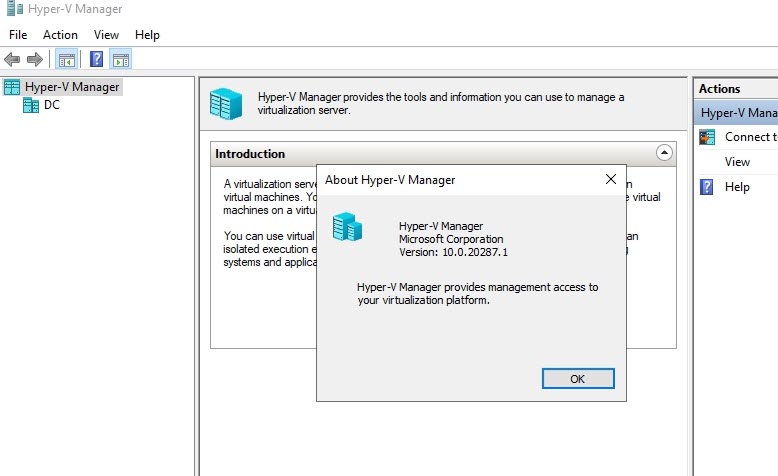Click the blue Help question-mark toolbar icon
778x476 pixels.
tap(97, 59)
